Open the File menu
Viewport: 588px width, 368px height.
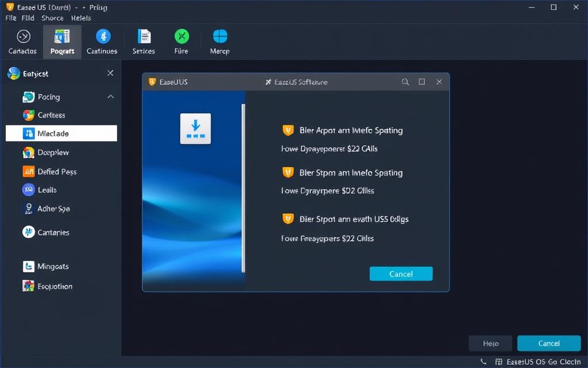click(10, 18)
